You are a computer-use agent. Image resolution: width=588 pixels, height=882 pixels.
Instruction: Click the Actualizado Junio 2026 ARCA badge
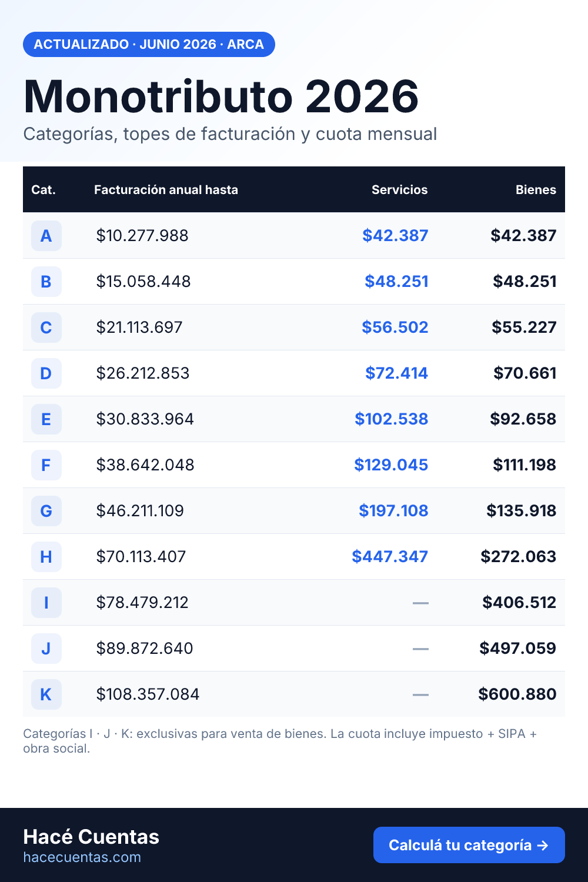tap(149, 45)
